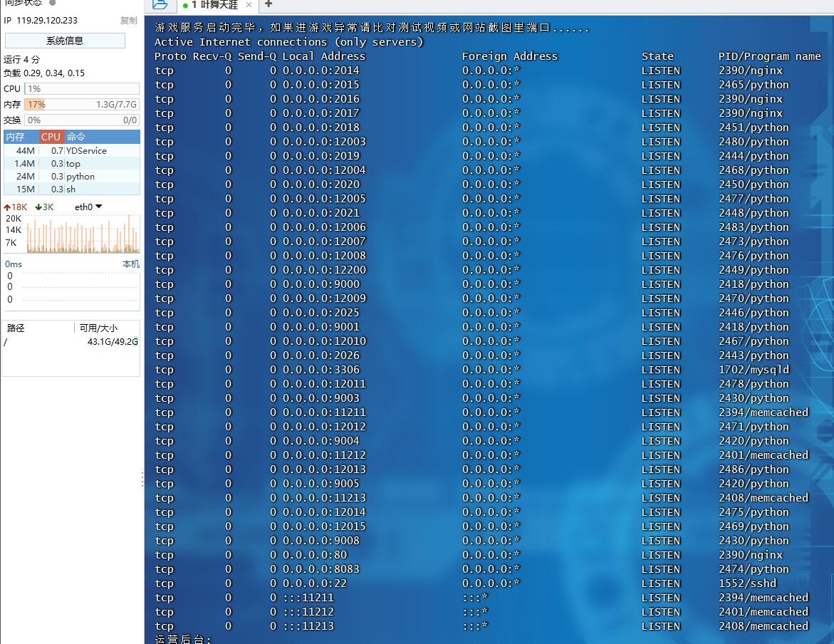The height and width of the screenshot is (644, 834).
Task: Click the :::11213 IPv6 local address
Action: point(308,626)
